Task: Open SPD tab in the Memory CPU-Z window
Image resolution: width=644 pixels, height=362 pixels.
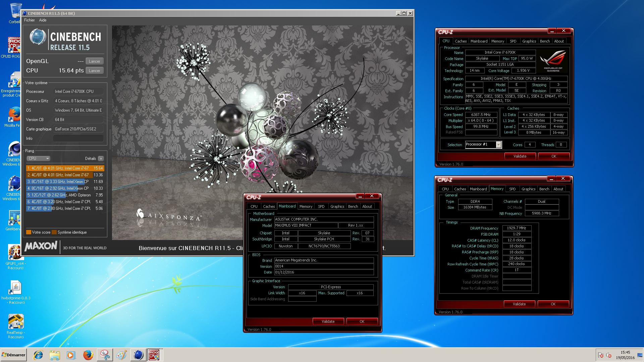Action: pos(512,189)
